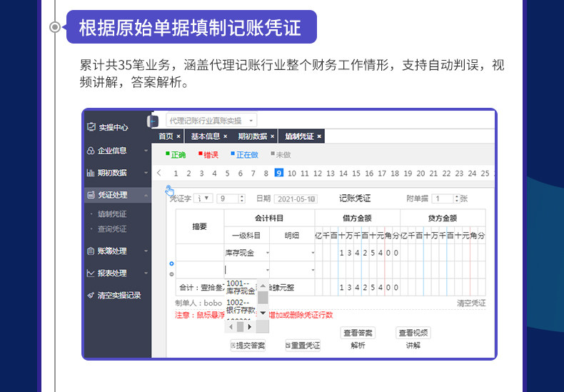Screen dimensions: 564x392
Task: Click the 提交答案 button
Action: coord(248,346)
